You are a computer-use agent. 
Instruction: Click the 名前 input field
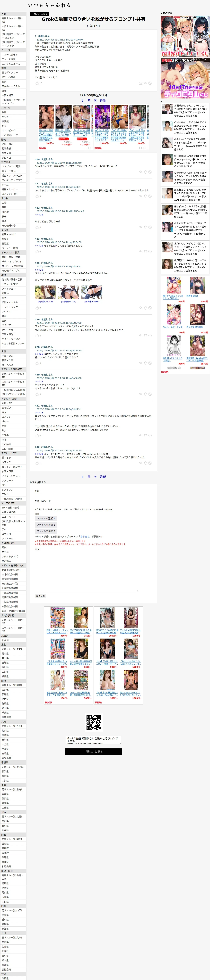[62, 495]
